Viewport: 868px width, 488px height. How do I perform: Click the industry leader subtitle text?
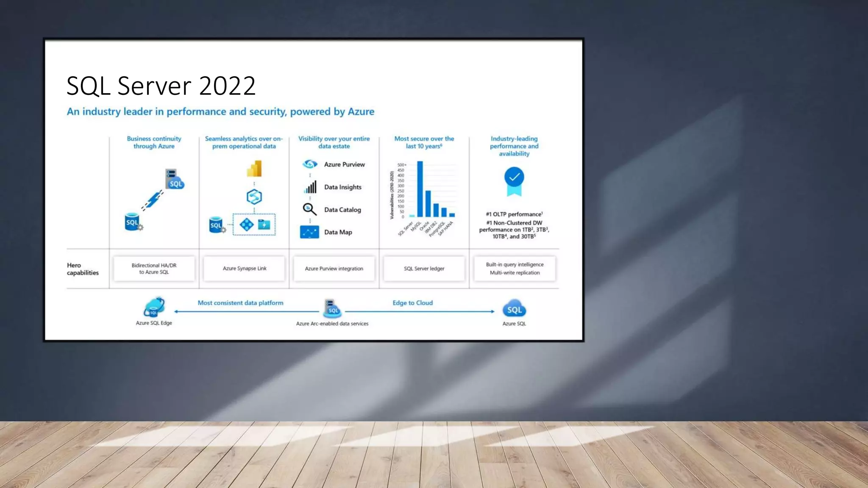pyautogui.click(x=220, y=111)
